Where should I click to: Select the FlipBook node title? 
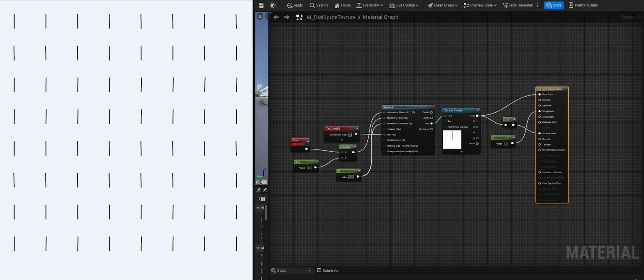pos(388,107)
